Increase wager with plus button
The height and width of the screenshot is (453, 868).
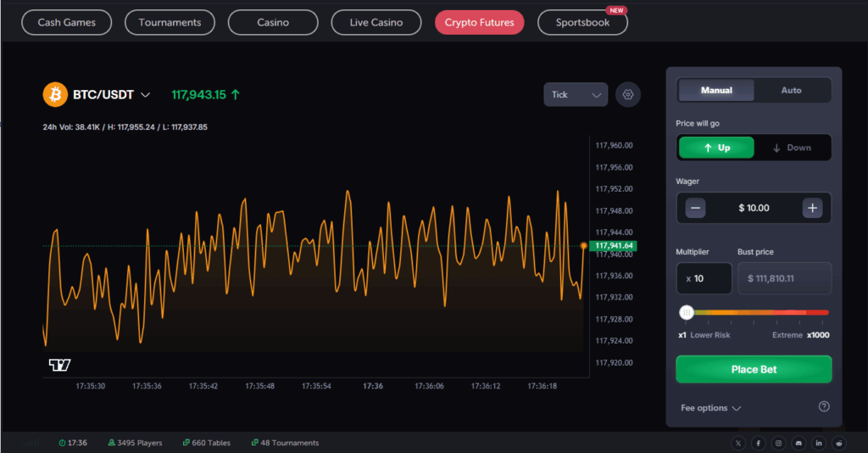click(x=812, y=208)
